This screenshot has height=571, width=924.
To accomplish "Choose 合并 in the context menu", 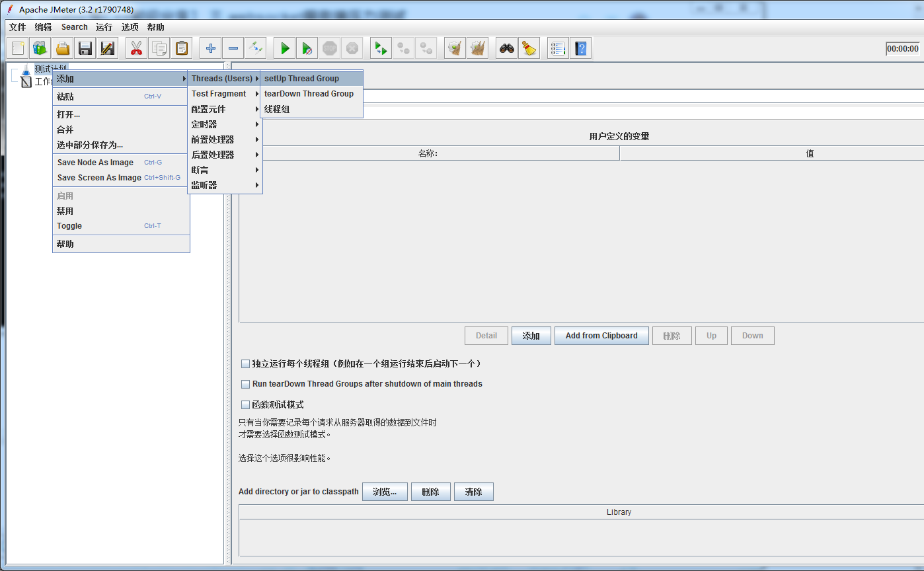I will [121, 130].
